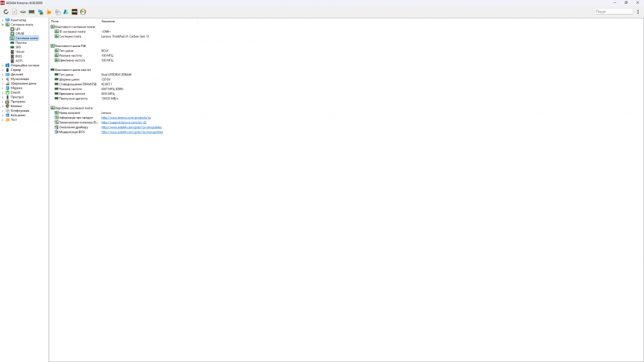
Task: Launch the memory benchmark RAM icon
Action: 32,12
